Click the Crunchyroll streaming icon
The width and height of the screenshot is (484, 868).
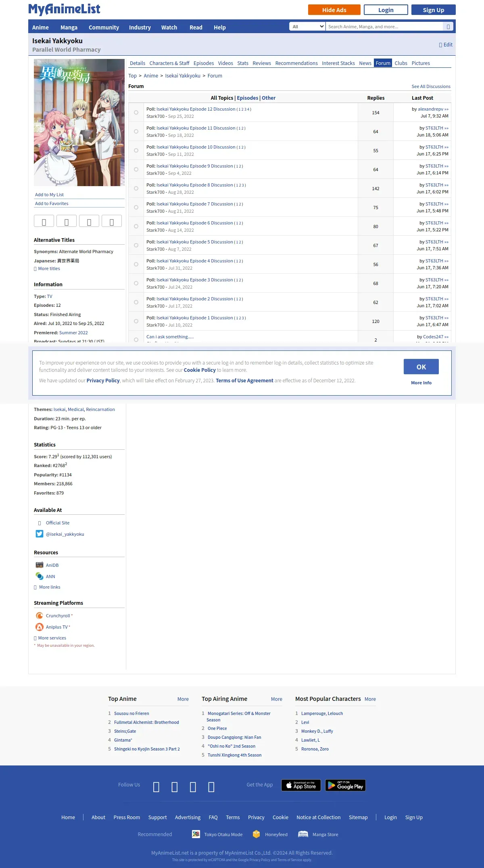40,616
